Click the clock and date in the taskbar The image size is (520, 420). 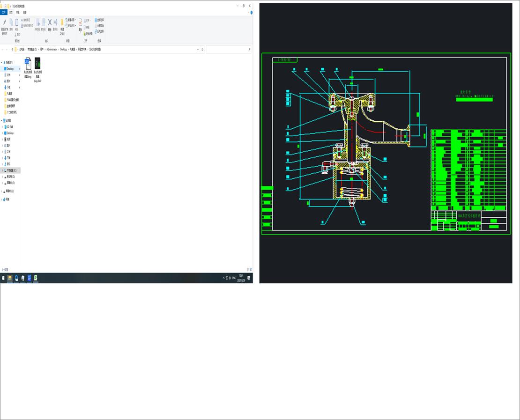(x=241, y=278)
